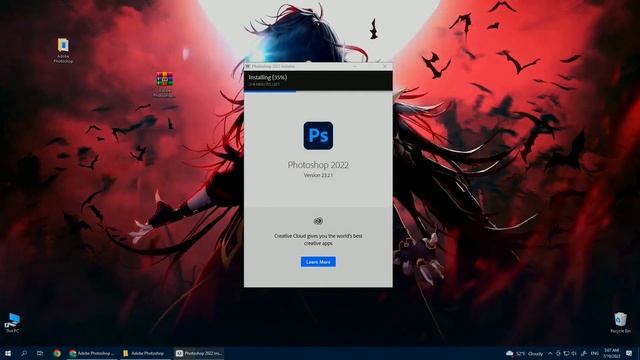Close the Photoshop 2022 Installer window
This screenshot has width=640, height=360.
tap(385, 66)
